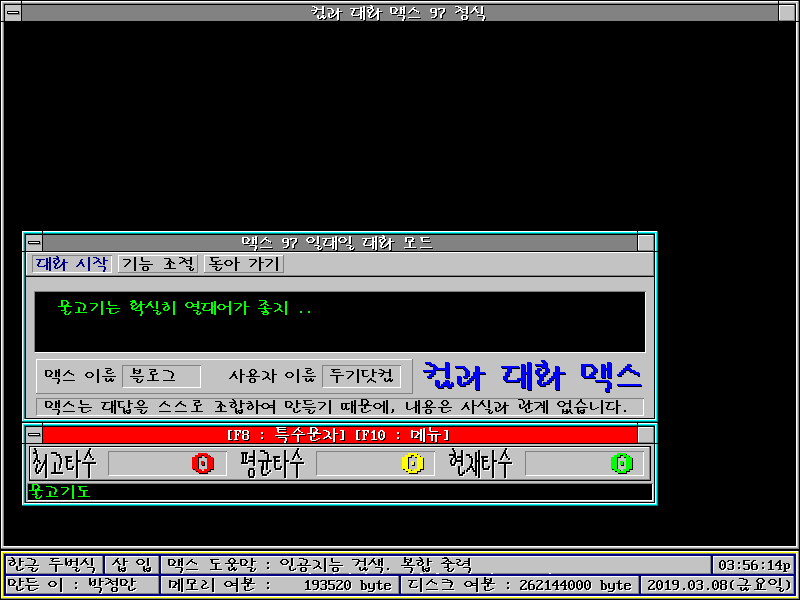Click the 만든 이 : 박정만 status entry

[x=82, y=585]
